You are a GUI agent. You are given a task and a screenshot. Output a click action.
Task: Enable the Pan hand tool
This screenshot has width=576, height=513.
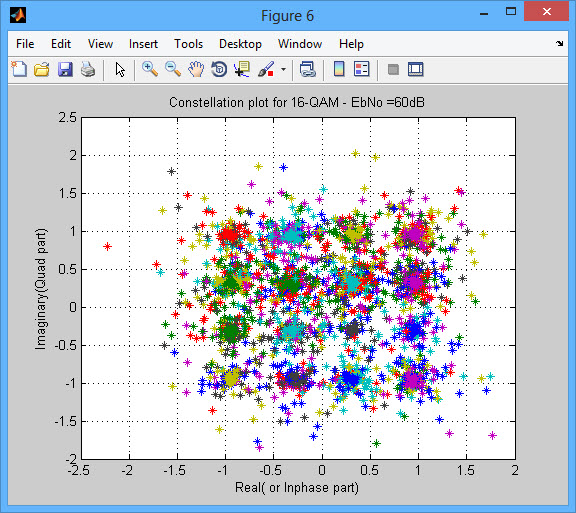pyautogui.click(x=196, y=69)
